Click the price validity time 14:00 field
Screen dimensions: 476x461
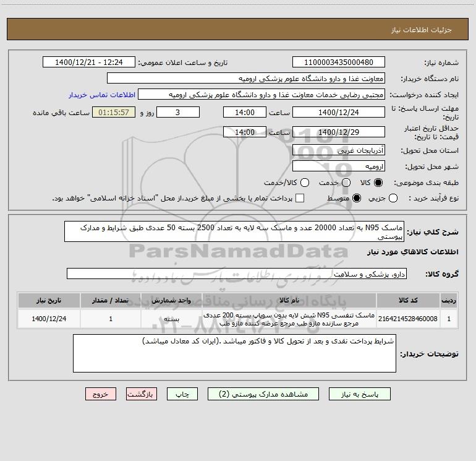245,132
